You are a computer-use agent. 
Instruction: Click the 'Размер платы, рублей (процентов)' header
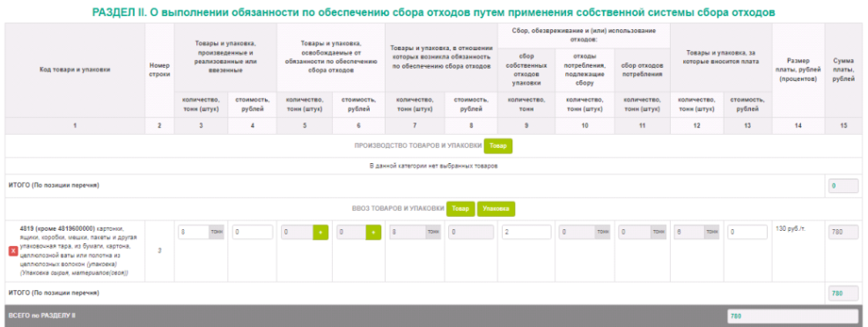[x=798, y=70]
